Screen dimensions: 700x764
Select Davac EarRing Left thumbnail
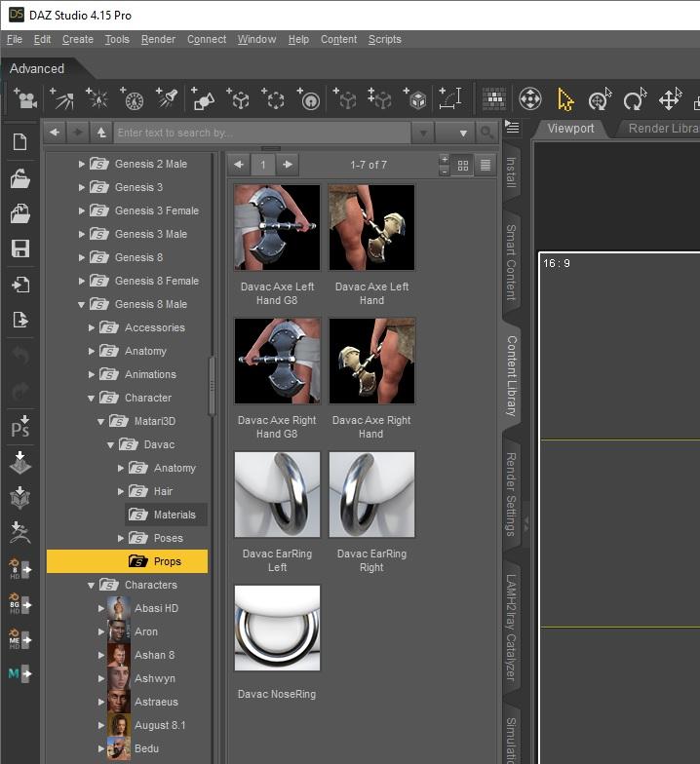coord(277,494)
